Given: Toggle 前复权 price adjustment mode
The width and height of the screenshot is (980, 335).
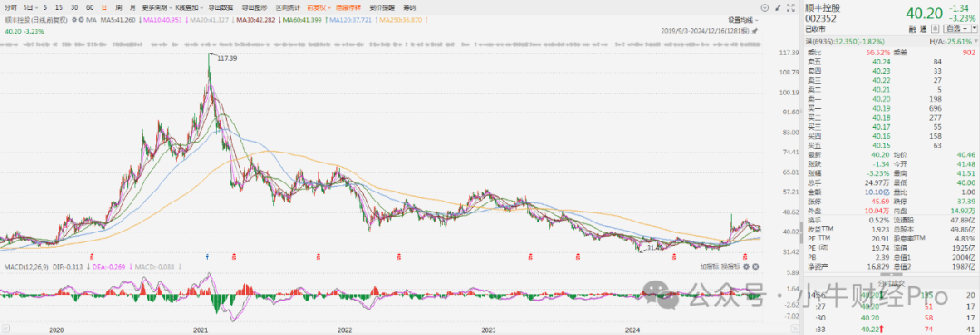Looking at the screenshot, I should (x=318, y=7).
